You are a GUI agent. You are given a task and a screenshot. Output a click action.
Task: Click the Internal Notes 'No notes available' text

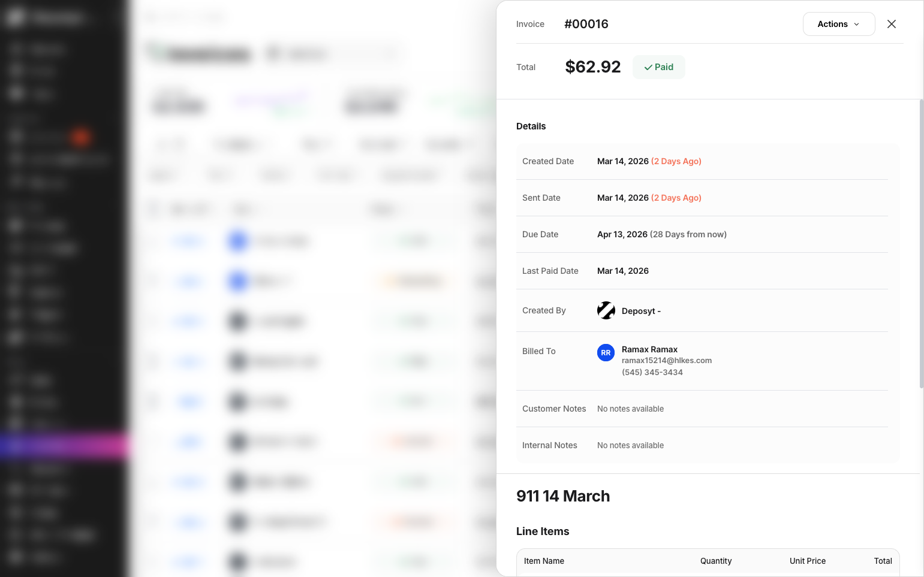tap(630, 445)
